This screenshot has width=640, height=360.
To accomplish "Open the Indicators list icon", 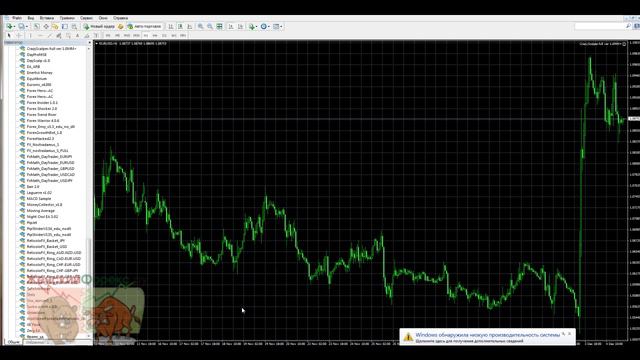I will (x=251, y=27).
